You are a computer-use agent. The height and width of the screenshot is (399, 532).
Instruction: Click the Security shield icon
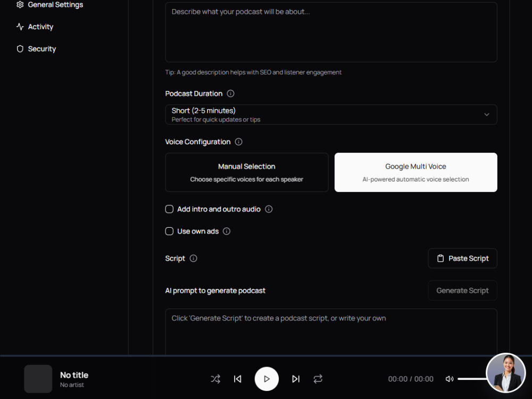pos(20,49)
